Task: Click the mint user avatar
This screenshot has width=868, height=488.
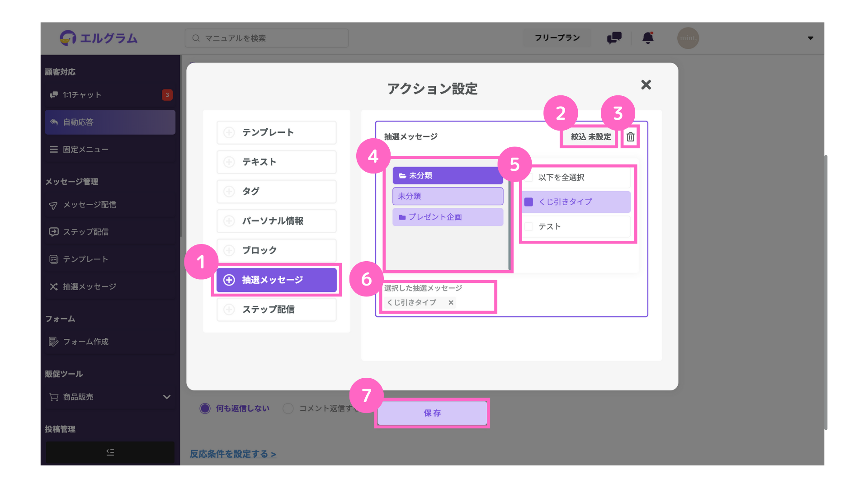Action: click(x=688, y=38)
